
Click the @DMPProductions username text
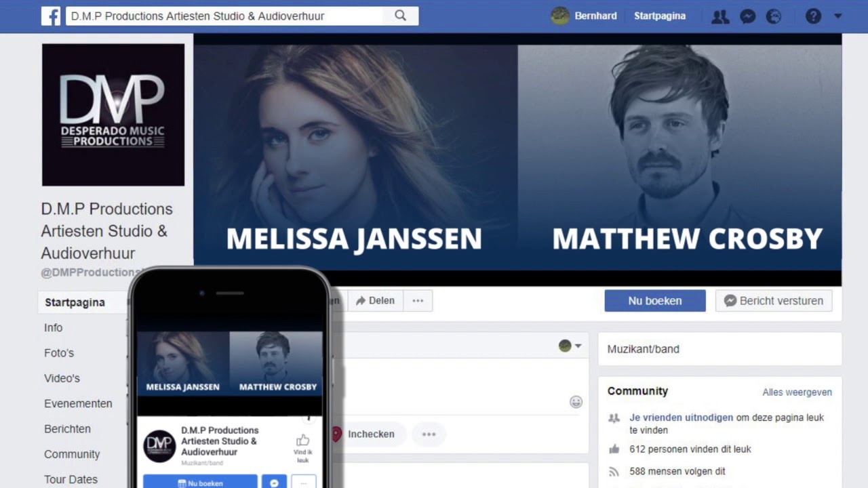[90, 272]
